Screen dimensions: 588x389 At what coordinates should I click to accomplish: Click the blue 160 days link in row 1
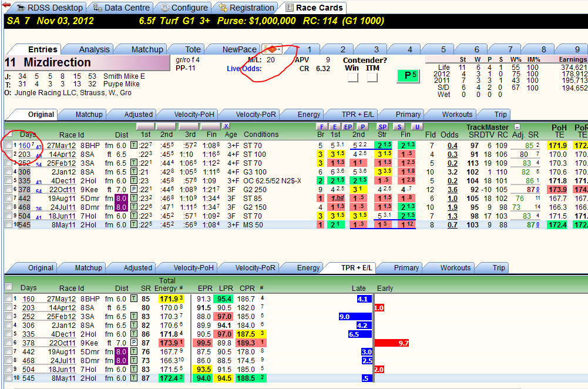(24, 146)
